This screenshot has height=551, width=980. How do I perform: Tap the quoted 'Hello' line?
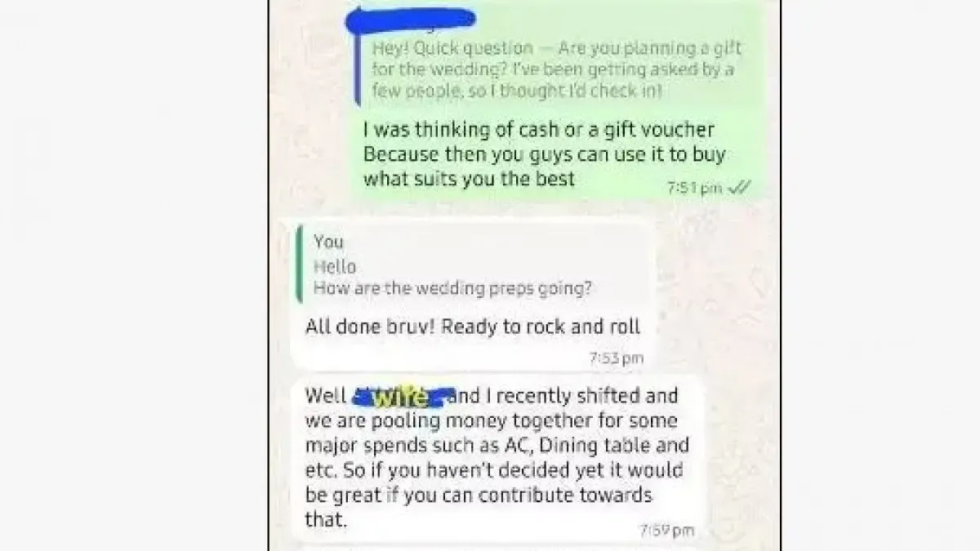335,266
